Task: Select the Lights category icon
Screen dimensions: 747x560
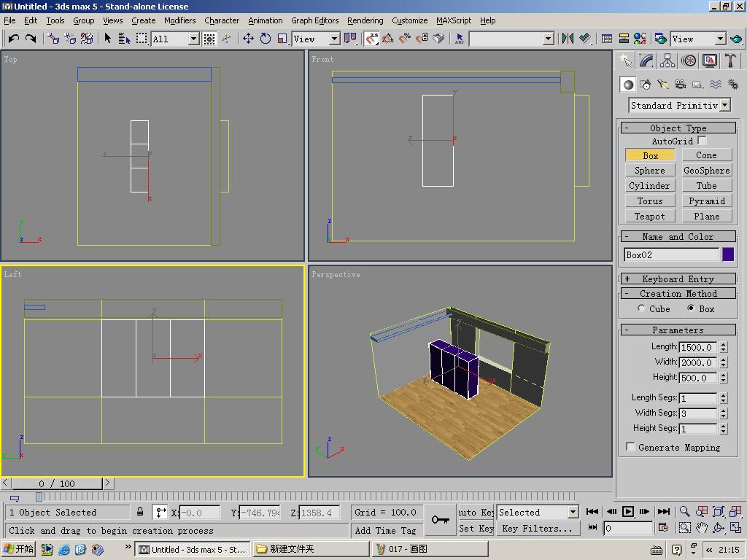Action: point(662,85)
